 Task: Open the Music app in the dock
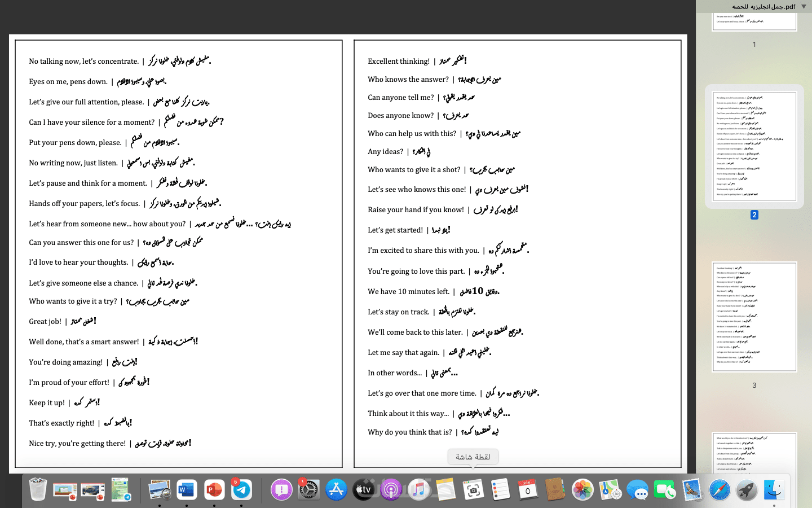pyautogui.click(x=418, y=489)
